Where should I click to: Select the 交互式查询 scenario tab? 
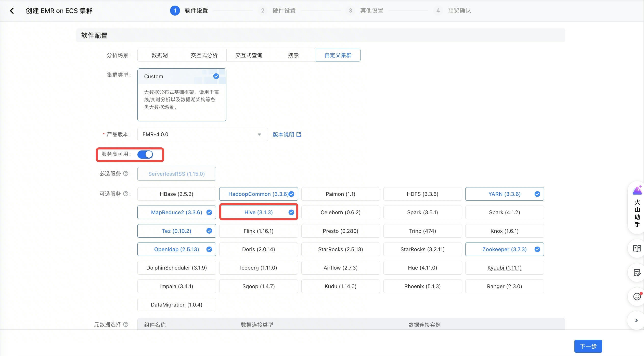249,55
